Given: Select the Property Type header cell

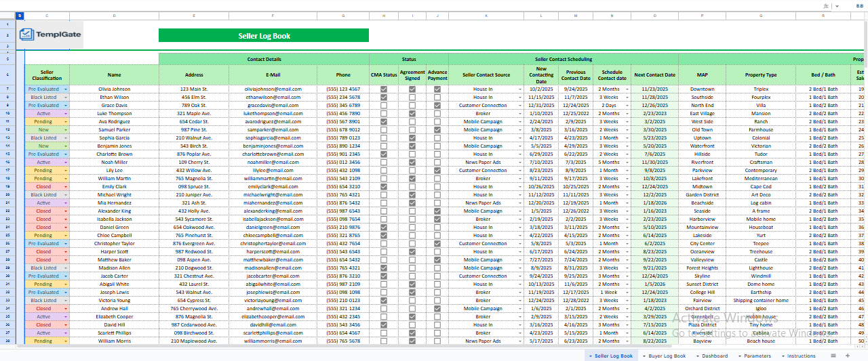Looking at the screenshot, I should click(x=760, y=75).
